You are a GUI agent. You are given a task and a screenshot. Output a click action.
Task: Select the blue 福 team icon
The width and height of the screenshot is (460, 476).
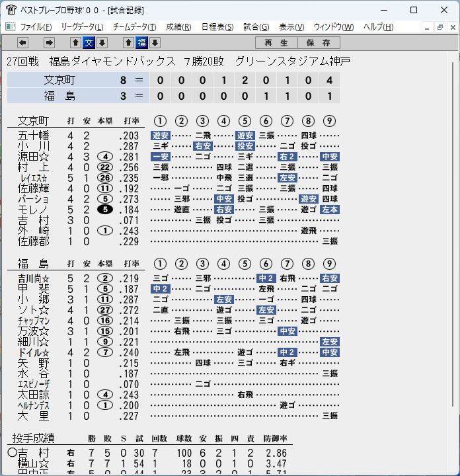(x=141, y=43)
